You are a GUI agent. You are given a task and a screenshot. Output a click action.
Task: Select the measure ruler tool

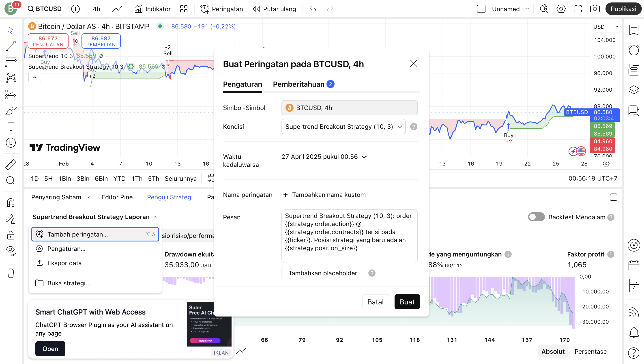pyautogui.click(x=10, y=164)
